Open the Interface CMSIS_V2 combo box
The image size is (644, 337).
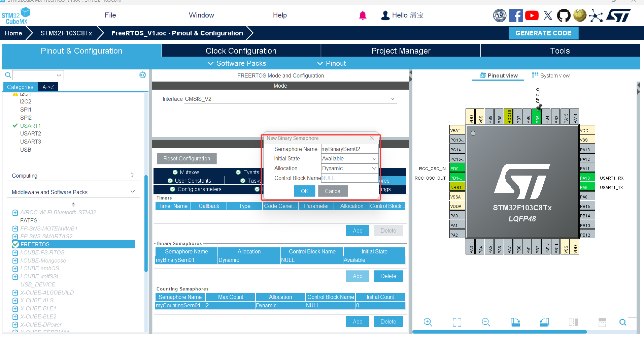tap(291, 99)
